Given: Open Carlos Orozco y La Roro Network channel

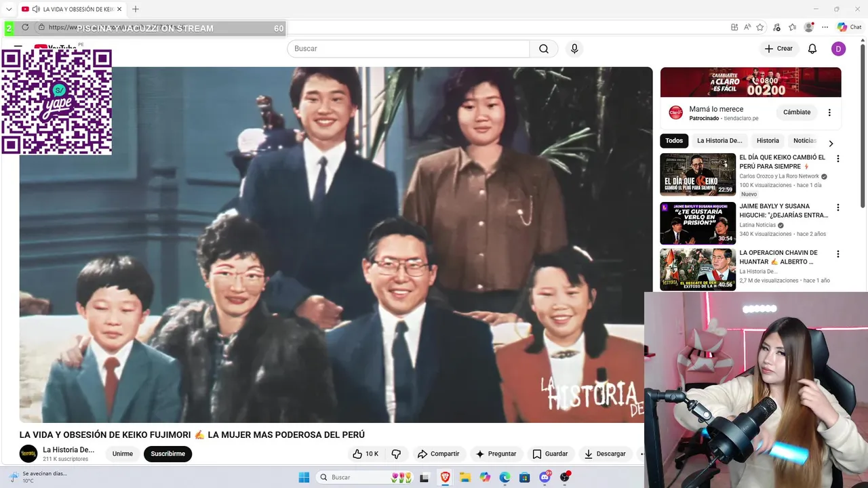Looking at the screenshot, I should [779, 176].
